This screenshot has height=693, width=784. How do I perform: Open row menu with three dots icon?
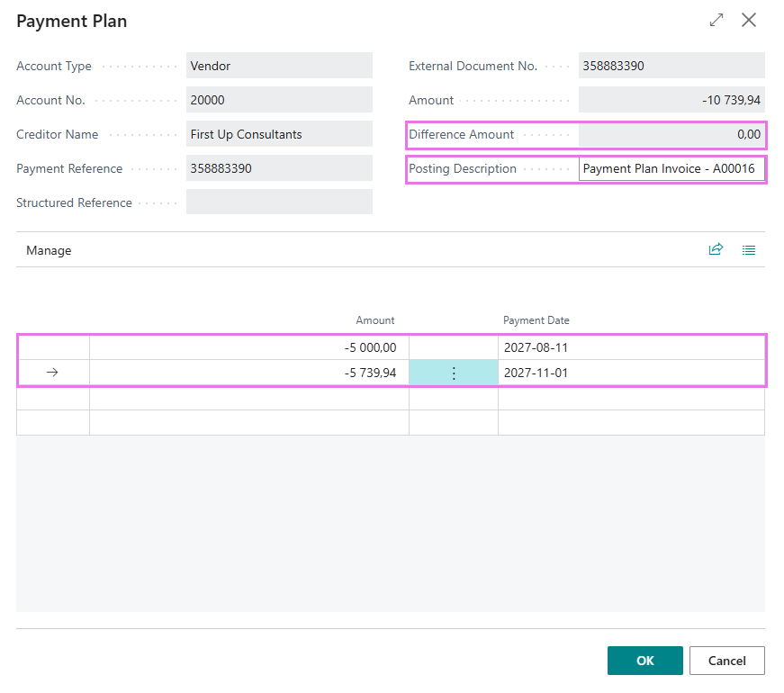click(x=454, y=373)
